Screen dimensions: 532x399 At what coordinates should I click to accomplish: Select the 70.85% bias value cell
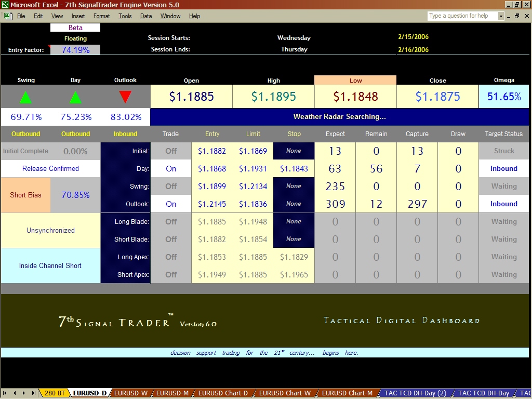75,195
